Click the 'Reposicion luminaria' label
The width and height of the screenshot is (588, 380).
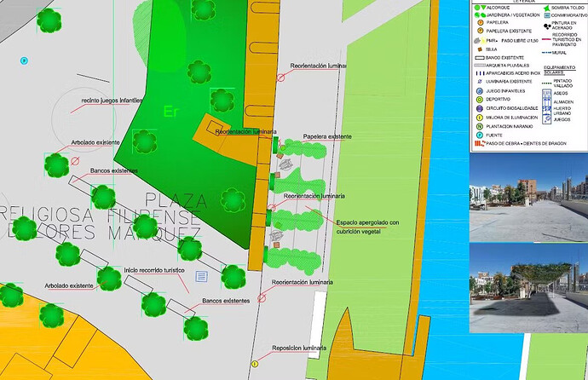pos(299,348)
